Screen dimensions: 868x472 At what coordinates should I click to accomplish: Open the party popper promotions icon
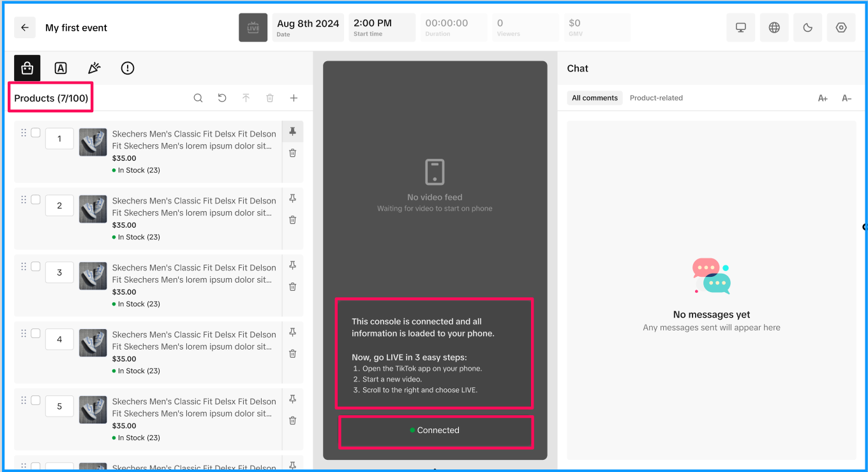click(94, 68)
